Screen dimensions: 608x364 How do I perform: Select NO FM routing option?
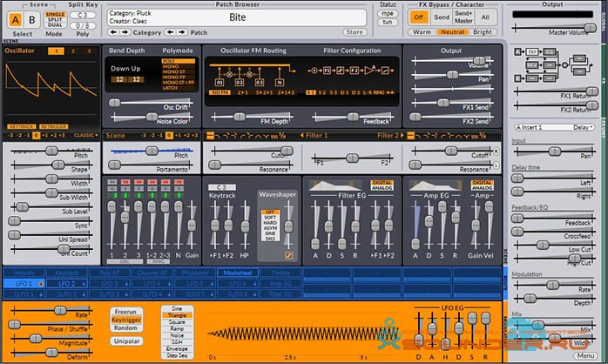[x=220, y=92]
